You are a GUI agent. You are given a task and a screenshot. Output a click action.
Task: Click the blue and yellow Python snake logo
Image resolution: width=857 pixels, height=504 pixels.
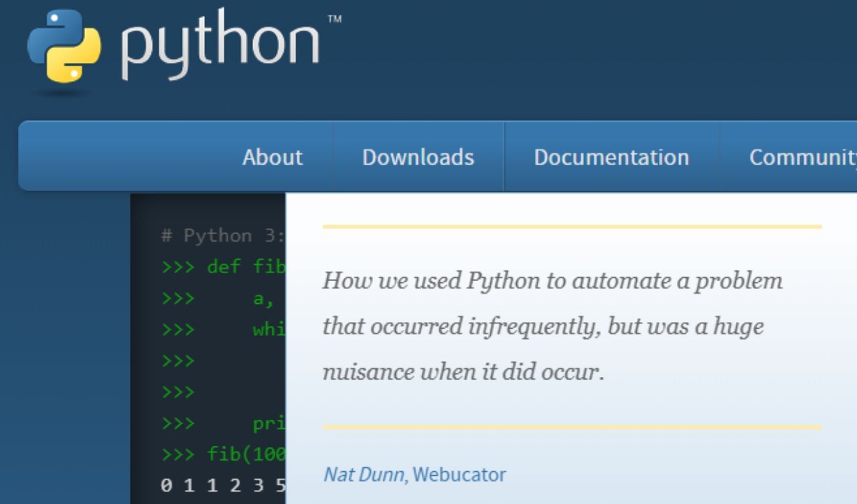point(64,46)
